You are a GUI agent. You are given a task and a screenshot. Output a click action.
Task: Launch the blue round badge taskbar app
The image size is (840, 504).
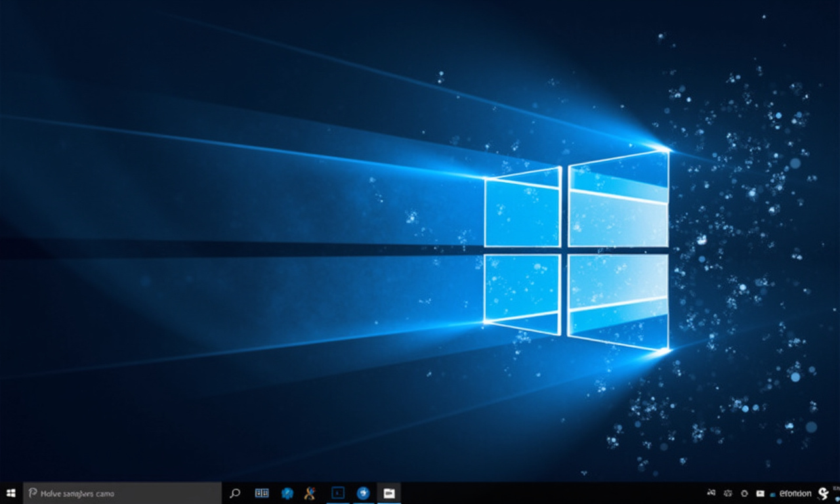click(287, 493)
